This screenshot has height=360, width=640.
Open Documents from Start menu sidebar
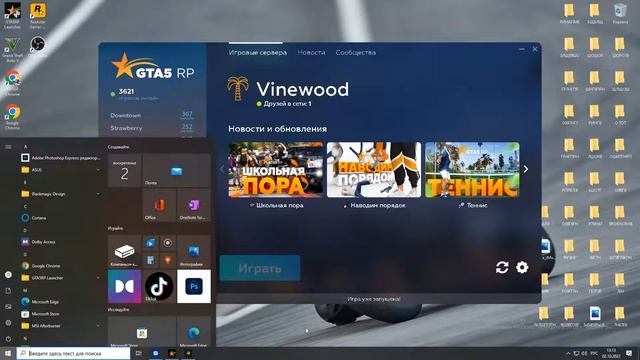(x=8, y=291)
